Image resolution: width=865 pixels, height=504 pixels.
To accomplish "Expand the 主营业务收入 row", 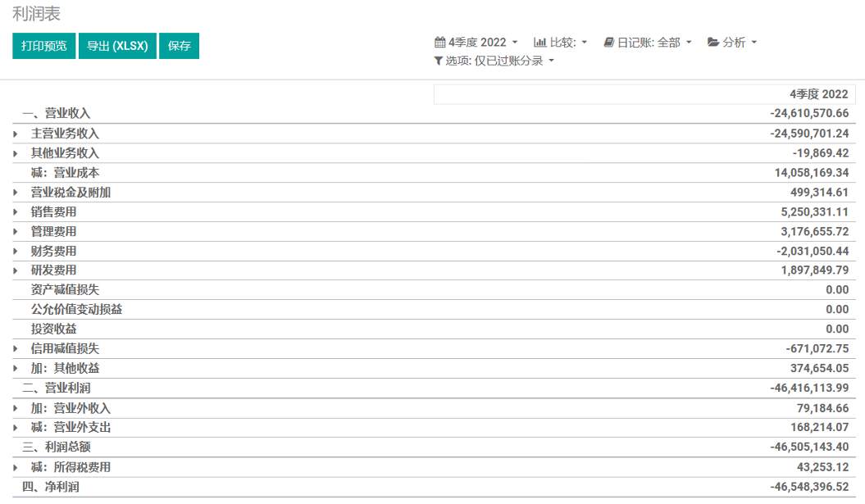I will coord(16,134).
